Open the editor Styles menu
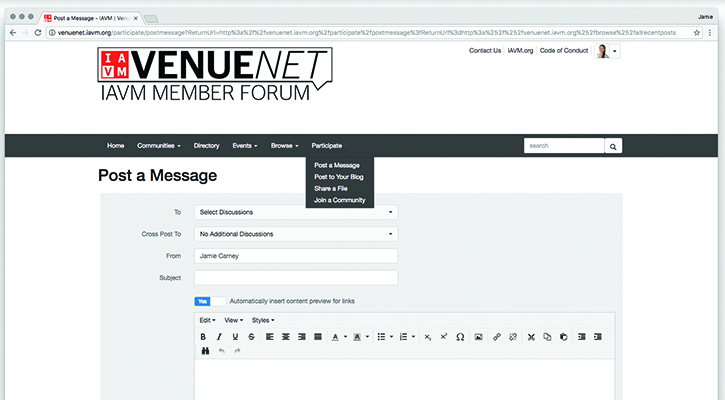The width and height of the screenshot is (725, 400). pyautogui.click(x=263, y=320)
